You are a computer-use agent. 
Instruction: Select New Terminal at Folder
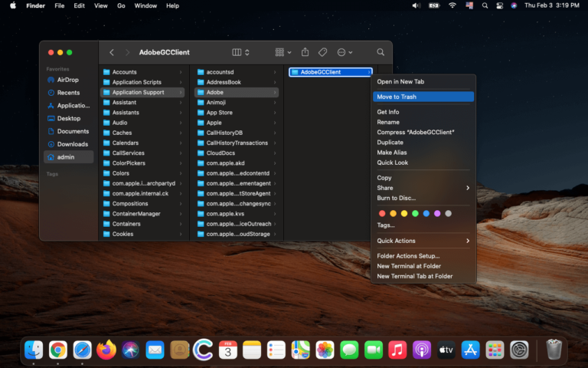pyautogui.click(x=423, y=266)
